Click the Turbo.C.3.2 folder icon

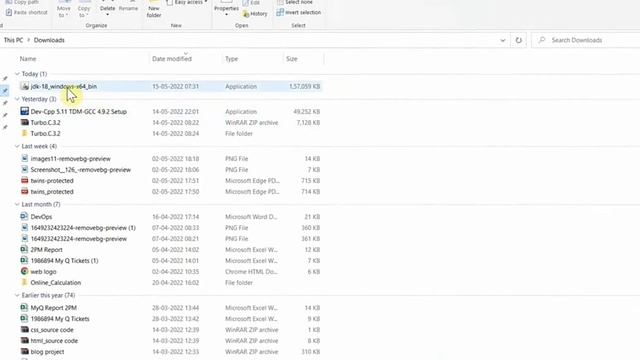24,133
